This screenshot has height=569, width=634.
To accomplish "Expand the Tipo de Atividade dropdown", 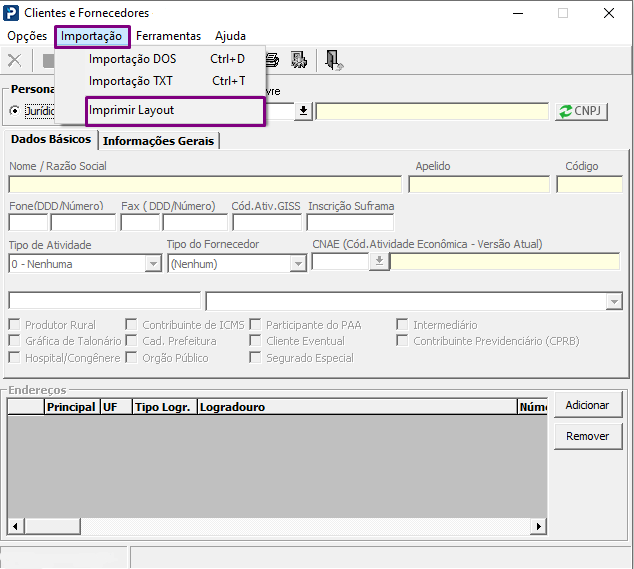I will [153, 264].
